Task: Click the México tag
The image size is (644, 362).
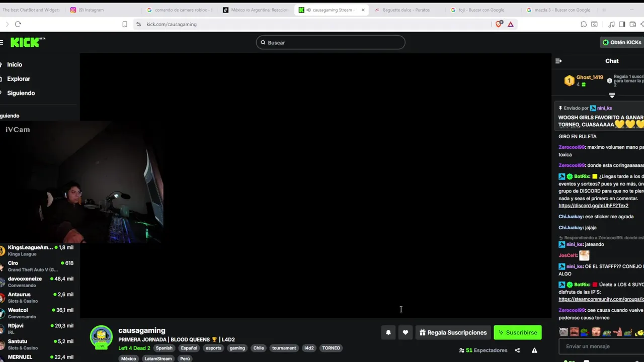Action: tap(128, 358)
